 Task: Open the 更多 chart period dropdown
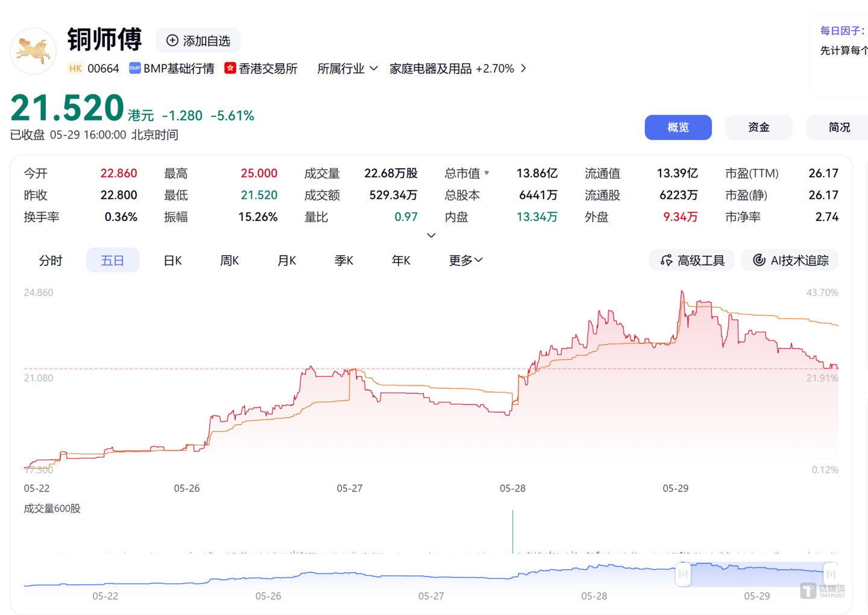click(466, 260)
